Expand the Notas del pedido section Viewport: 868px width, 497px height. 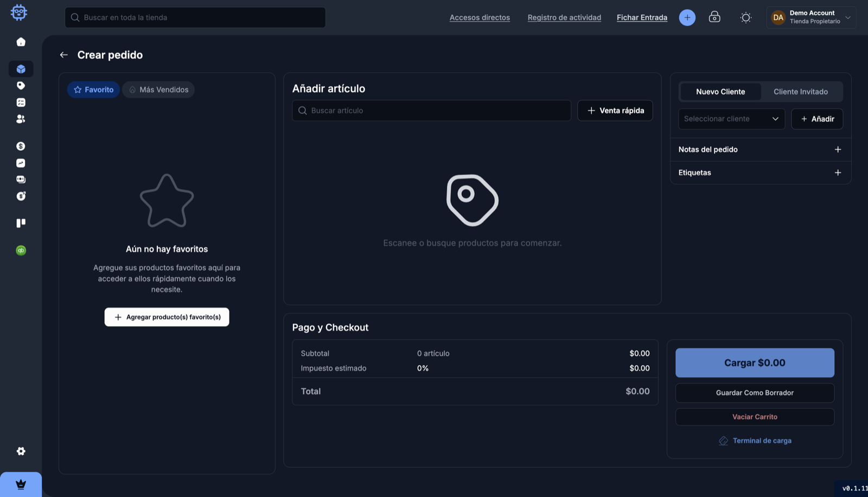coord(760,149)
